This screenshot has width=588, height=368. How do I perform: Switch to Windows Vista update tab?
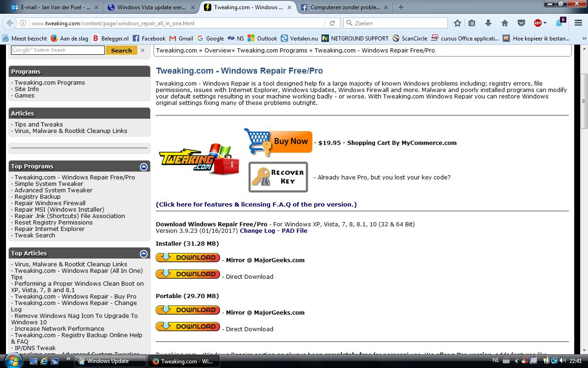click(x=152, y=7)
